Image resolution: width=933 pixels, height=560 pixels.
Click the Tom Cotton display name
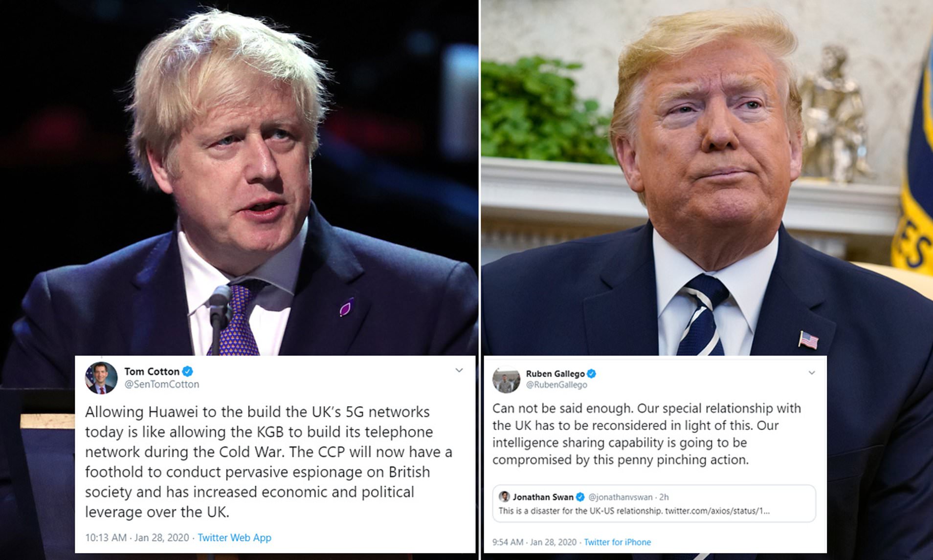tap(152, 371)
